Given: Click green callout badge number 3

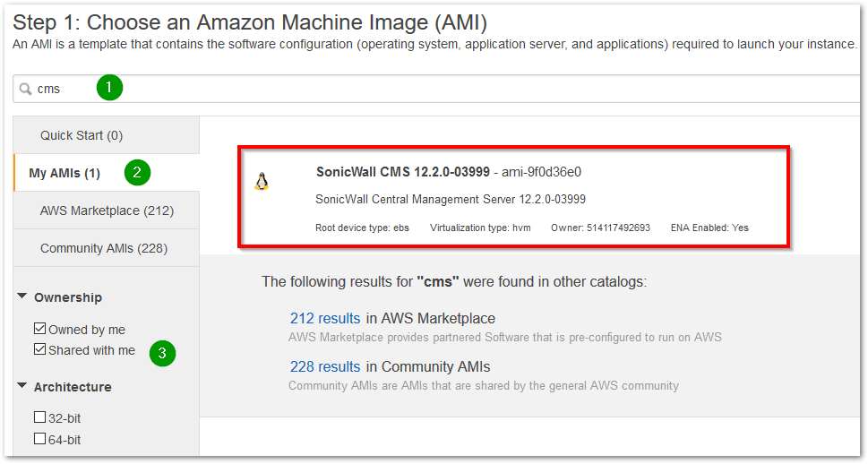Looking at the screenshot, I should (x=162, y=353).
